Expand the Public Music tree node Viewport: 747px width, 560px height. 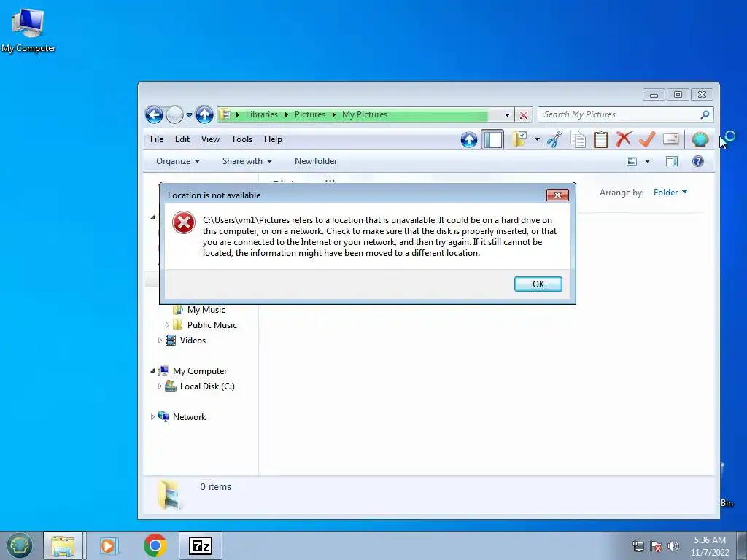coord(167,324)
